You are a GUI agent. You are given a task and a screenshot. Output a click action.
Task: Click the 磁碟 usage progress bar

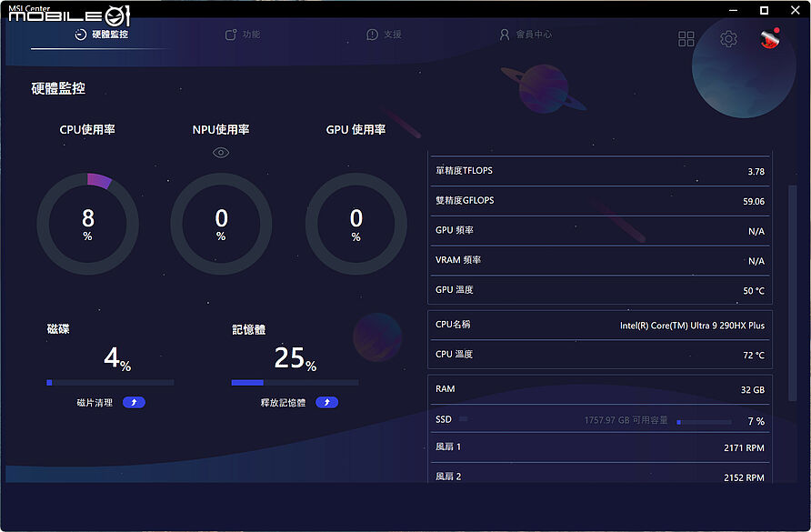110,383
